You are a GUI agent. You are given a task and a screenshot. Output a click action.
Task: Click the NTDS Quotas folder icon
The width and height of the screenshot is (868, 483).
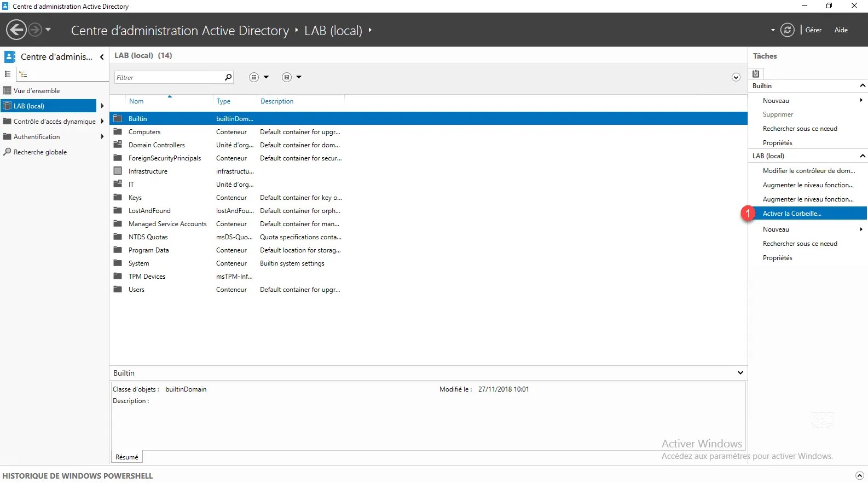pyautogui.click(x=118, y=237)
